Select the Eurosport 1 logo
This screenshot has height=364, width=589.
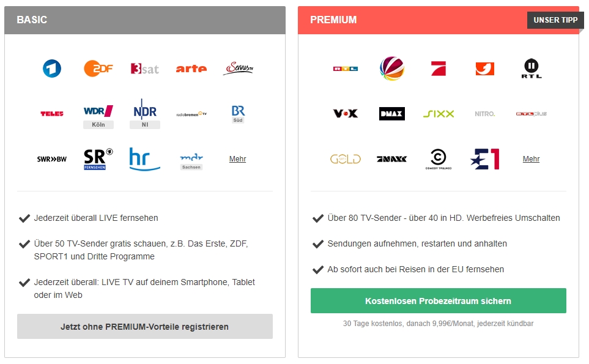[484, 159]
